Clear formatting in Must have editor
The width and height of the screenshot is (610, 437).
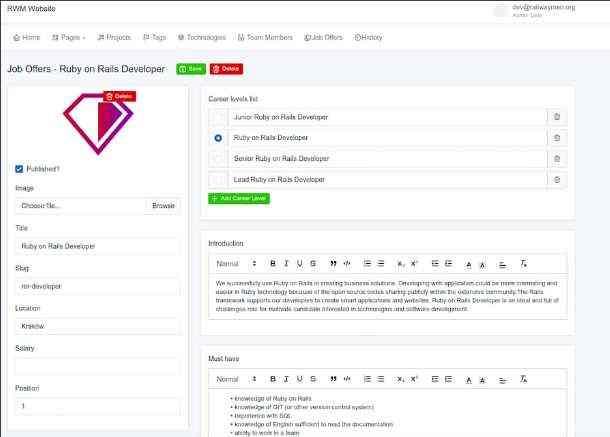point(523,379)
